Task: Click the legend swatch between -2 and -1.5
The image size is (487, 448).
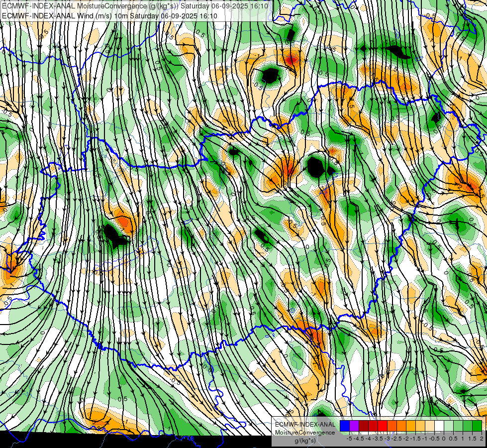Action: click(x=411, y=426)
